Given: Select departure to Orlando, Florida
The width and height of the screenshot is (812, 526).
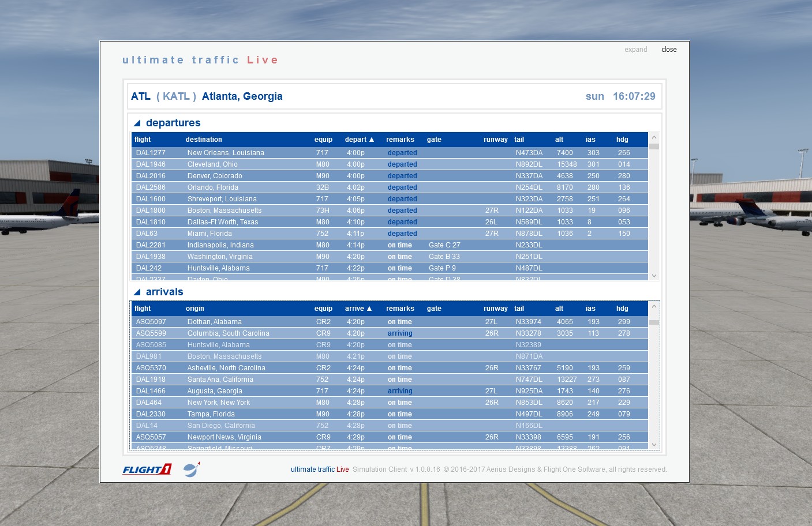Looking at the screenshot, I should click(390, 187).
